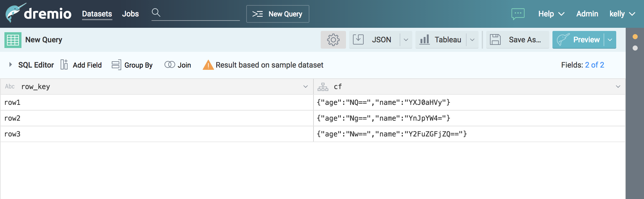Image resolution: width=644 pixels, height=199 pixels.
Task: Click the Tableau bar chart icon
Action: click(425, 39)
